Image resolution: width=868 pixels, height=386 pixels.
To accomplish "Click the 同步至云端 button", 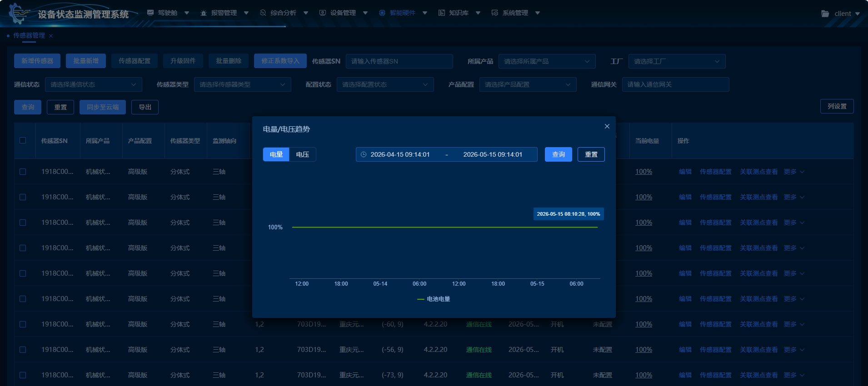I will click(103, 107).
